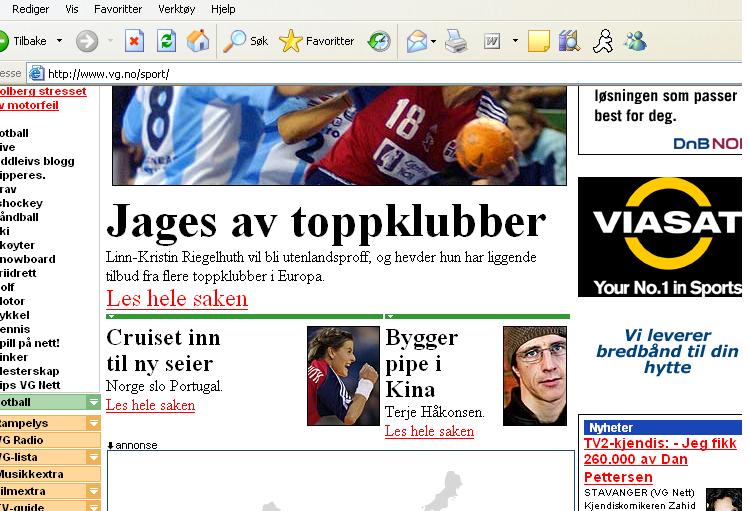Open the Vis menu
The image size is (749, 511).
pyautogui.click(x=72, y=9)
